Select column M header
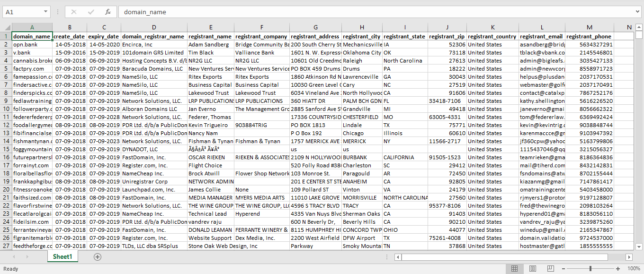This screenshot has width=644, height=274. pos(590,27)
